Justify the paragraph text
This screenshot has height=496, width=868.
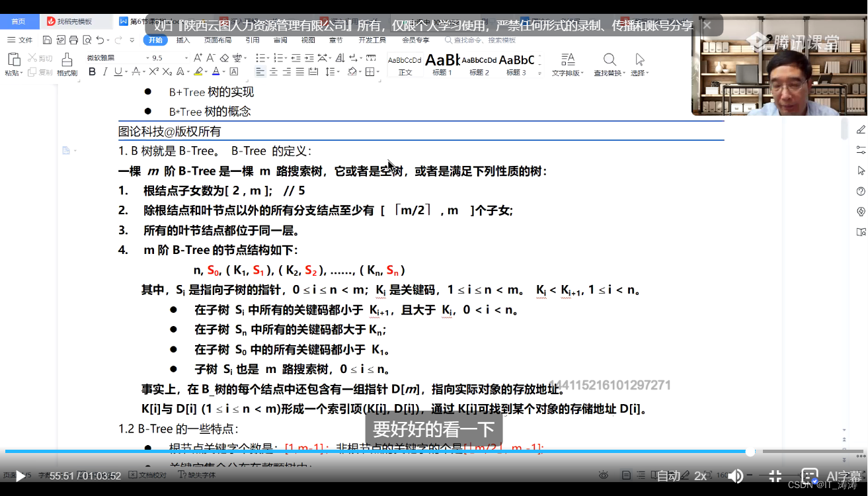pyautogui.click(x=300, y=71)
